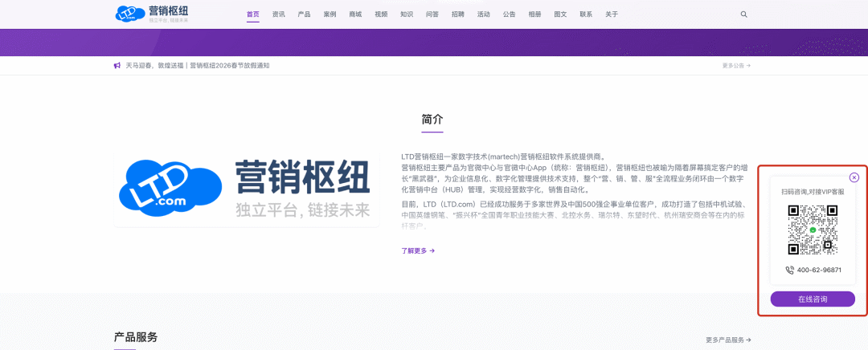Click the 更多产品服务 link
This screenshot has height=350, width=868.
[728, 340]
